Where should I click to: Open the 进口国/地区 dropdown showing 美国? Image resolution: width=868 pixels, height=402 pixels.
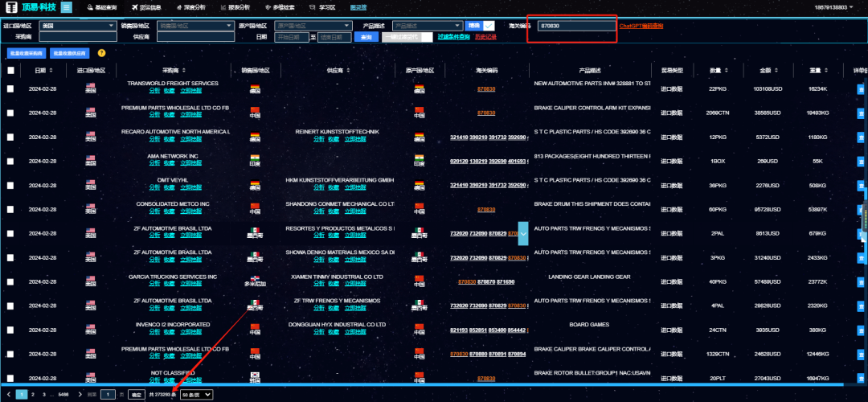(x=78, y=26)
